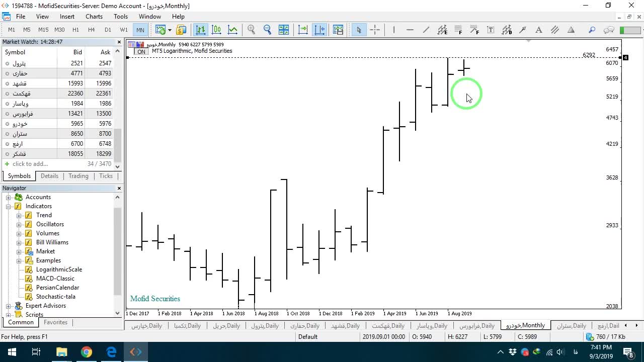The height and width of the screenshot is (362, 644).
Task: Click the Tile Windows icon
Action: [x=284, y=30]
